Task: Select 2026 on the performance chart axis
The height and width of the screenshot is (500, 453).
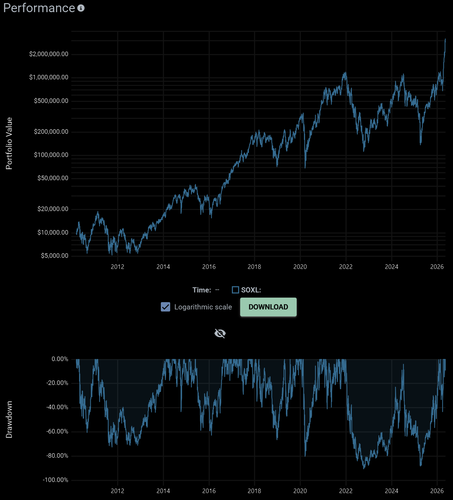Action: tap(437, 267)
